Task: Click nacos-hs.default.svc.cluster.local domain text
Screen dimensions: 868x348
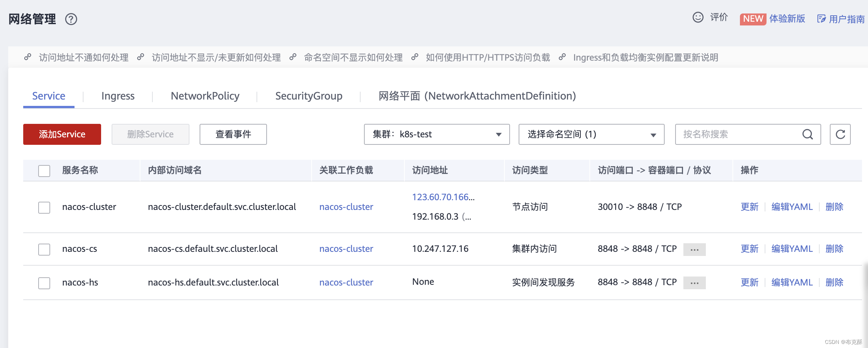Action: coord(213,283)
